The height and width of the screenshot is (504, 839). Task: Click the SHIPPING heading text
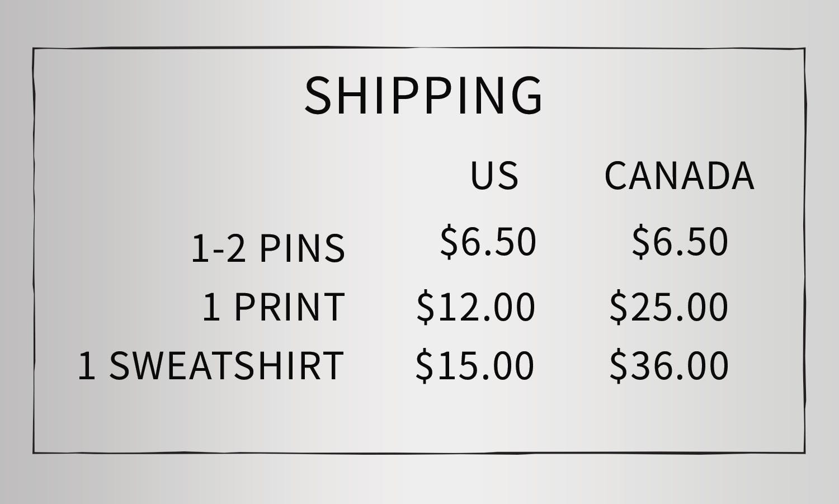click(423, 95)
